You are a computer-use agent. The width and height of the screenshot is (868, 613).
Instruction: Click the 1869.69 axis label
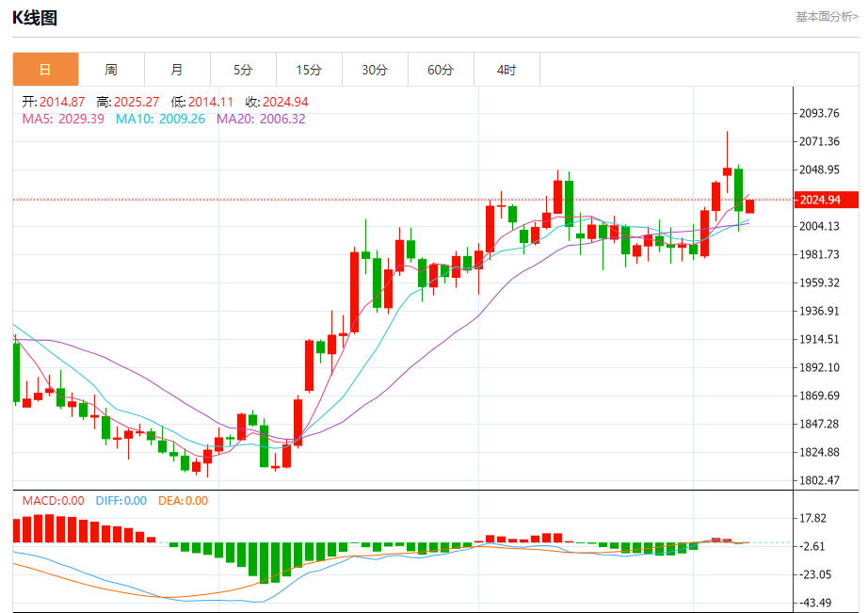(819, 395)
